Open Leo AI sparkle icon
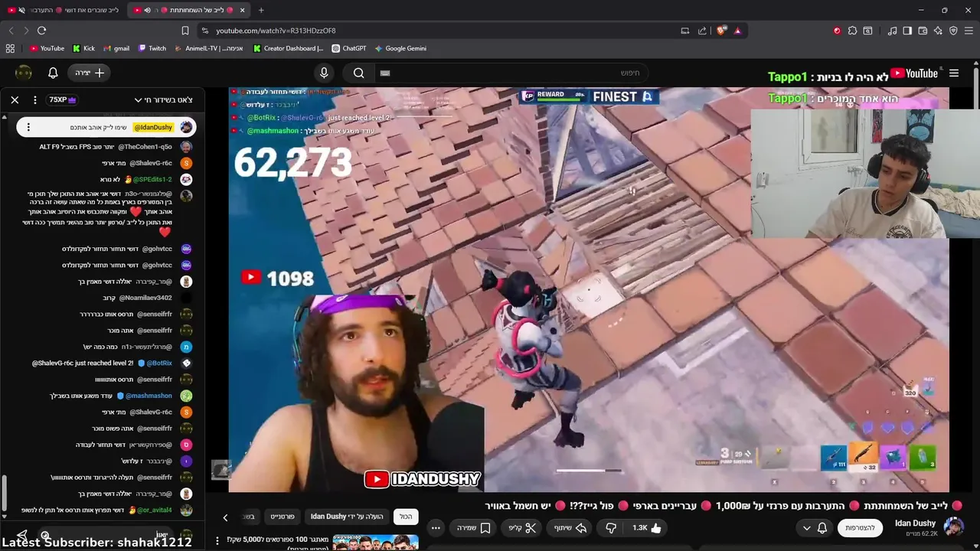 pos(939,31)
